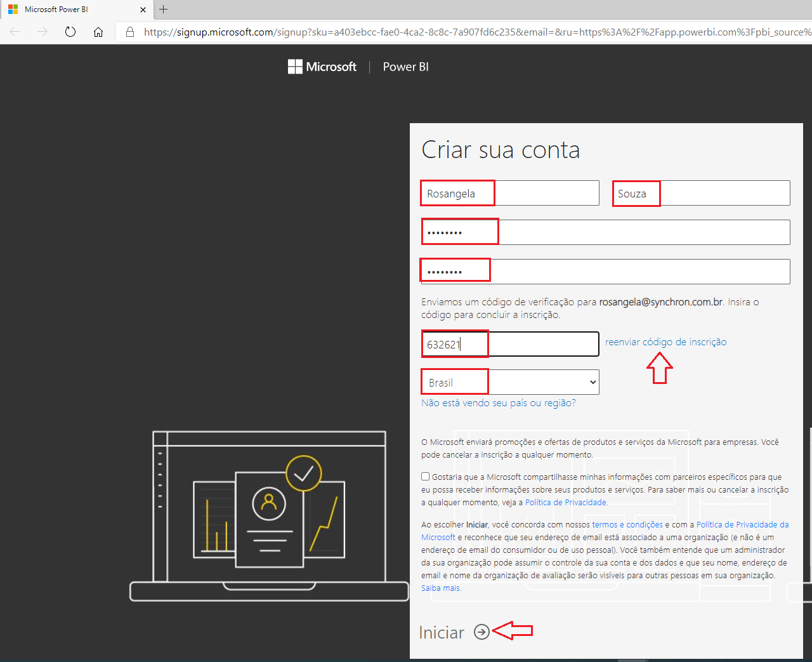Click the first password field
This screenshot has width=812, height=662.
(606, 232)
